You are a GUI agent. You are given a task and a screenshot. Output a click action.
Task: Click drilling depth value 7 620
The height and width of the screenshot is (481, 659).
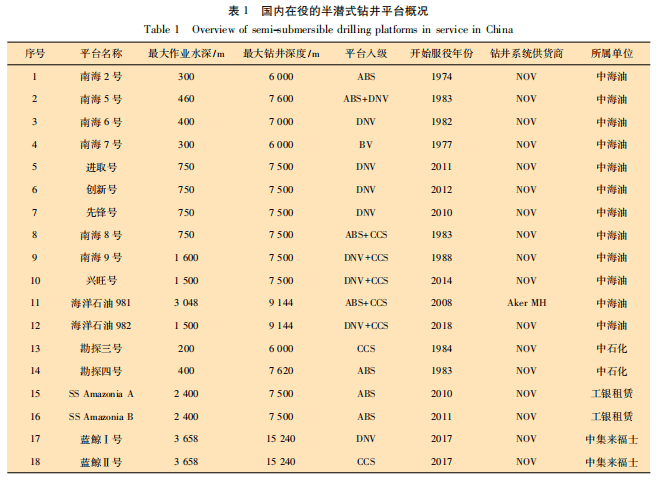point(281,371)
